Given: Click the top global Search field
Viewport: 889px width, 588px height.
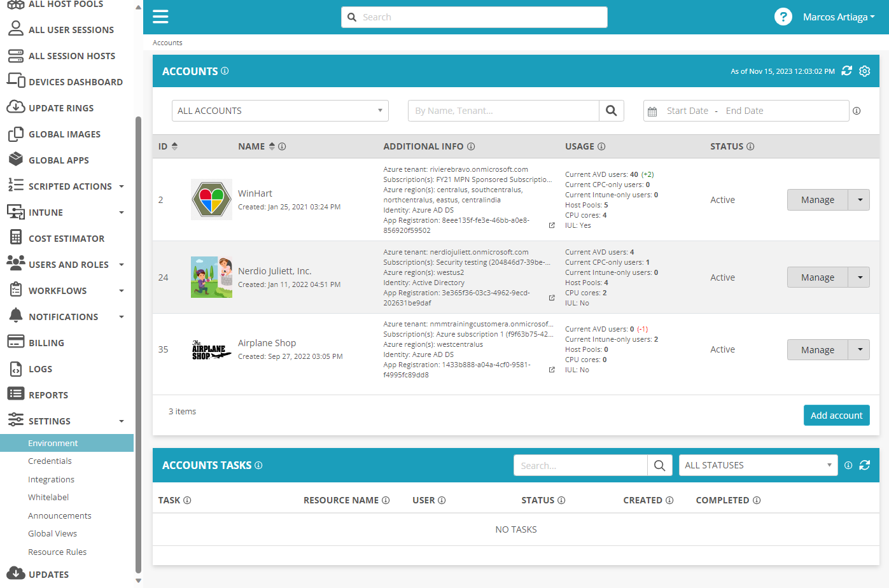Looking at the screenshot, I should [474, 17].
